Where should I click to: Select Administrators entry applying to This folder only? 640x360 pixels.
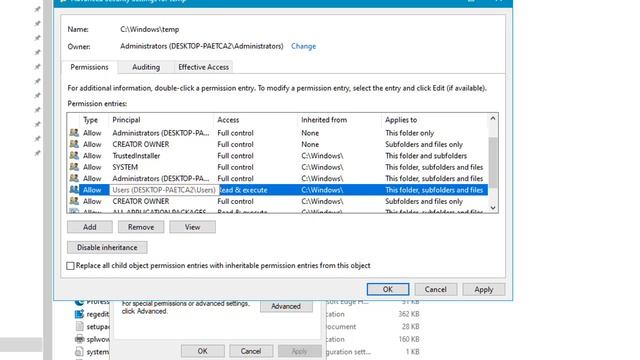278,133
